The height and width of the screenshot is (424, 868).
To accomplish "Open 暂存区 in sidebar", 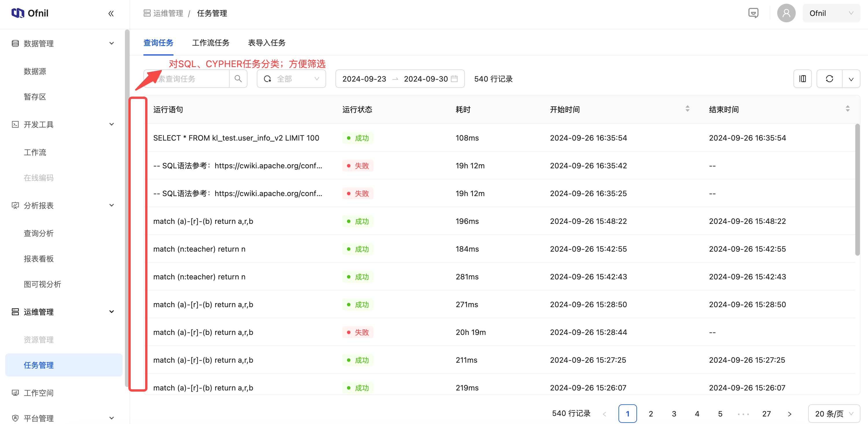I will pos(35,97).
